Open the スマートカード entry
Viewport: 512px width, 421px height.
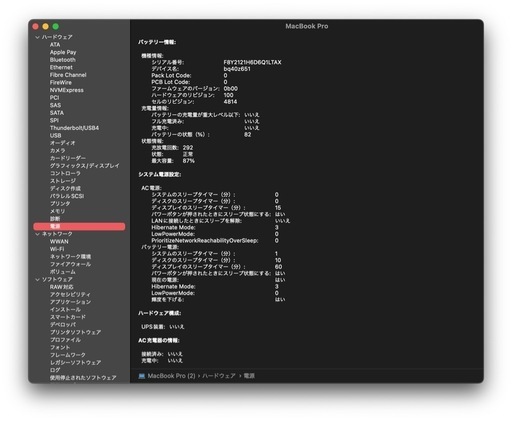pos(68,317)
